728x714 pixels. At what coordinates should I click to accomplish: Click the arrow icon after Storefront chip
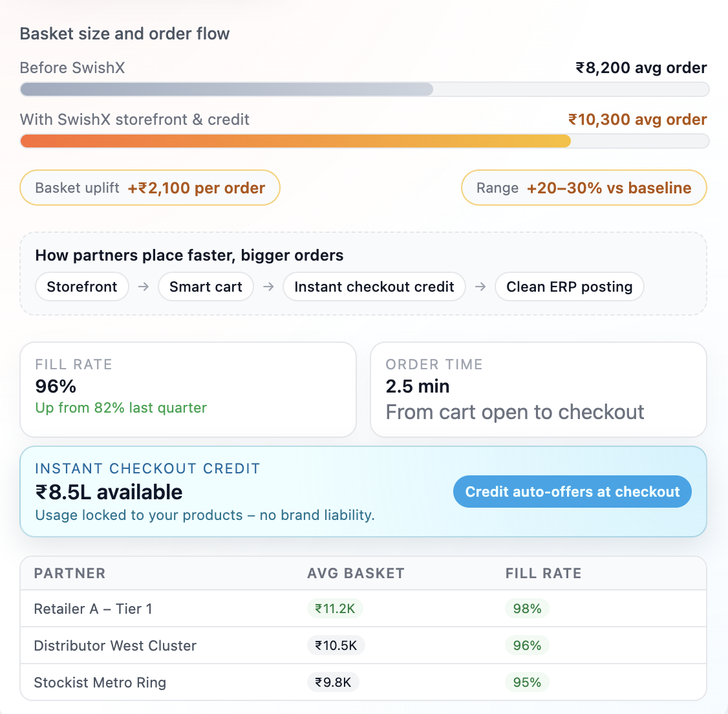pyautogui.click(x=143, y=287)
